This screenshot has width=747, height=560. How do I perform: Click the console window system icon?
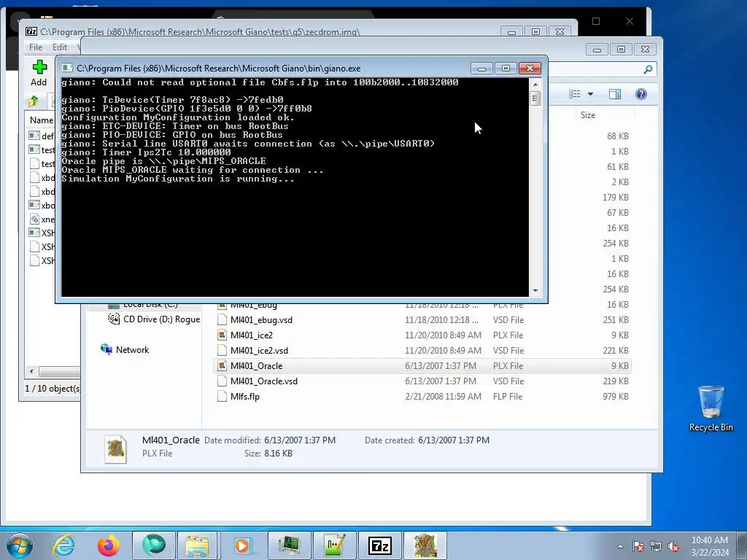tap(67, 68)
